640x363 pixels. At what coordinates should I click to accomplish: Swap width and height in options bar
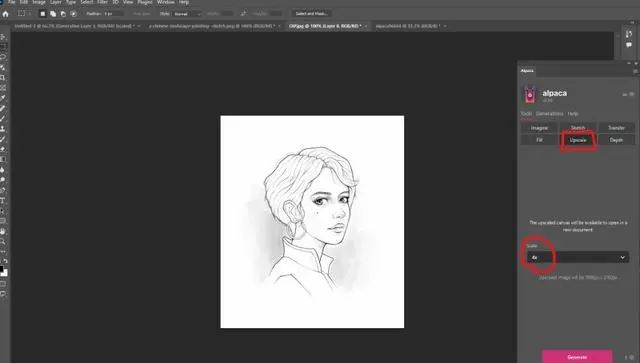[243, 13]
